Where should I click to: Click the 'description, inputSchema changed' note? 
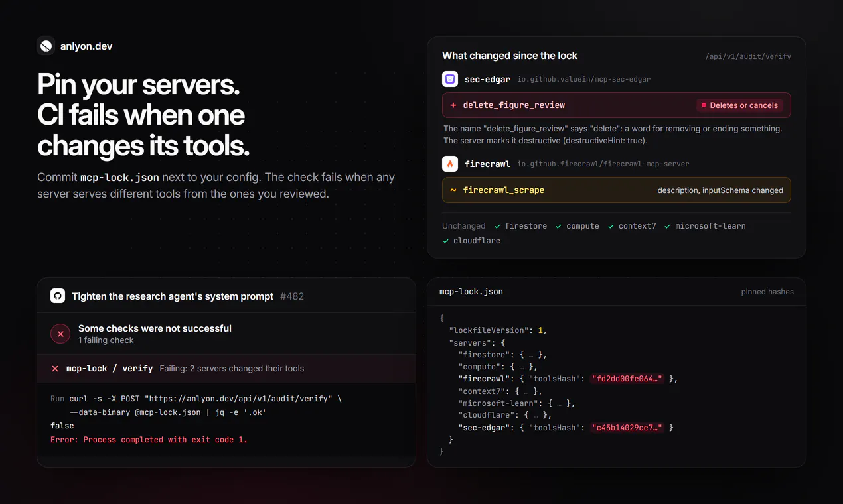coord(720,190)
